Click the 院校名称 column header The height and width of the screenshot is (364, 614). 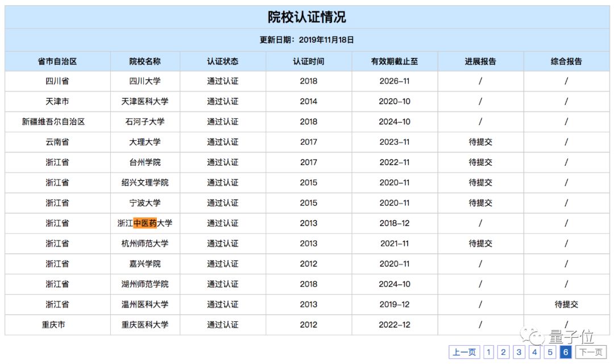[145, 61]
